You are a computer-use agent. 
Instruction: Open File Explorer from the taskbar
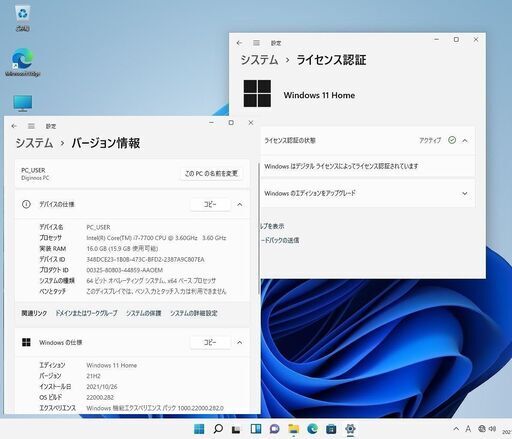[x=293, y=429]
